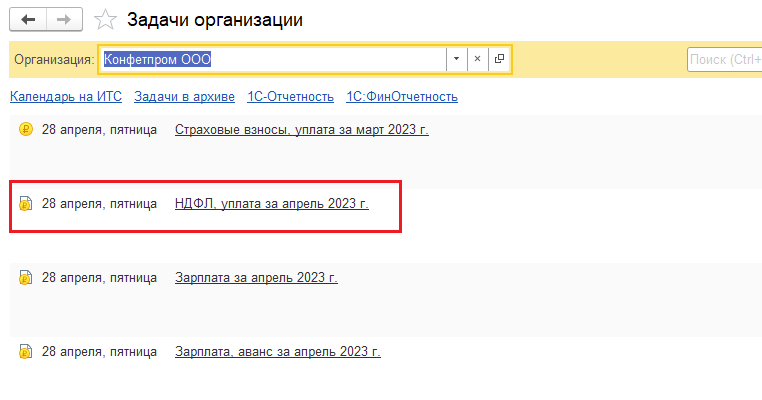Select date text in Страховые взносы row
The width and height of the screenshot is (762, 400).
(99, 130)
